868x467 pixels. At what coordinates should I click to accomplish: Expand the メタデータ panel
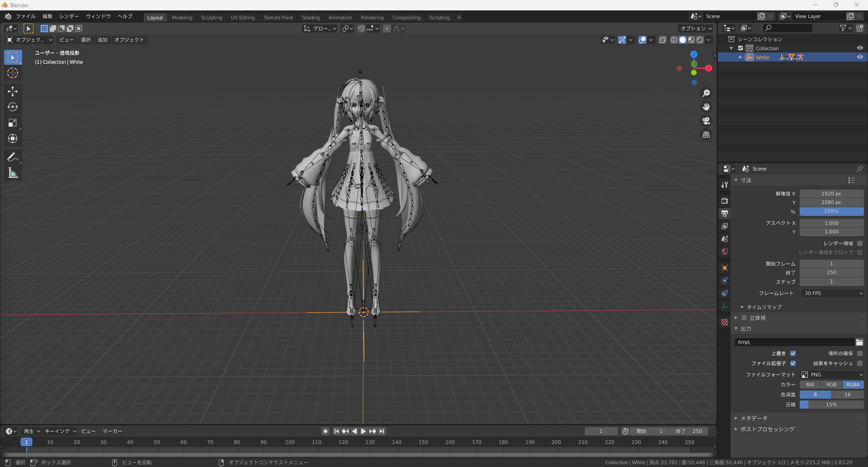754,418
